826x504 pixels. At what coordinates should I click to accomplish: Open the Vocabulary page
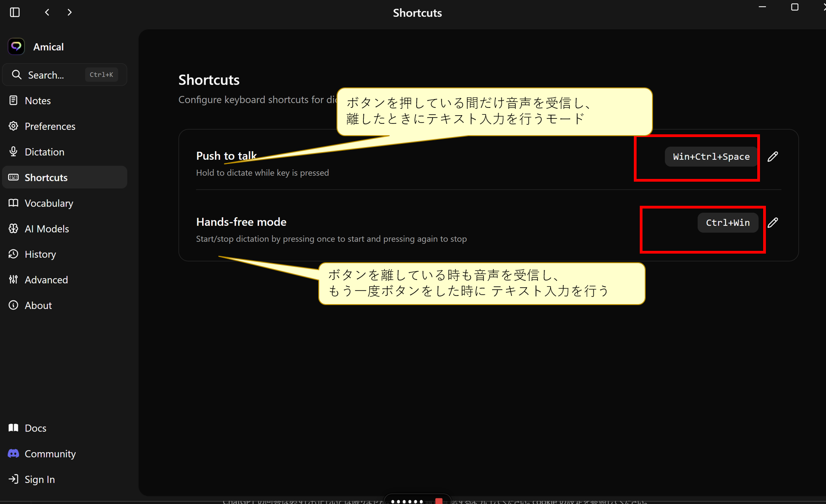[49, 203]
